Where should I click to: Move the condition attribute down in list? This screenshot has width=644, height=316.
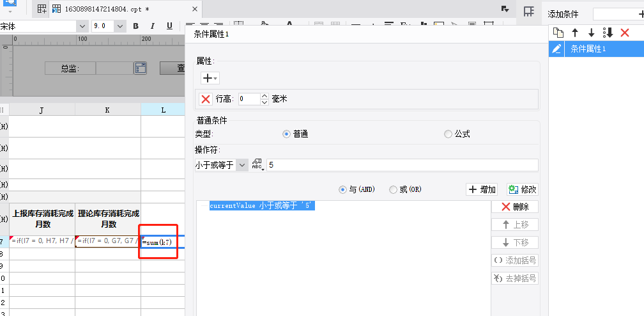[592, 33]
